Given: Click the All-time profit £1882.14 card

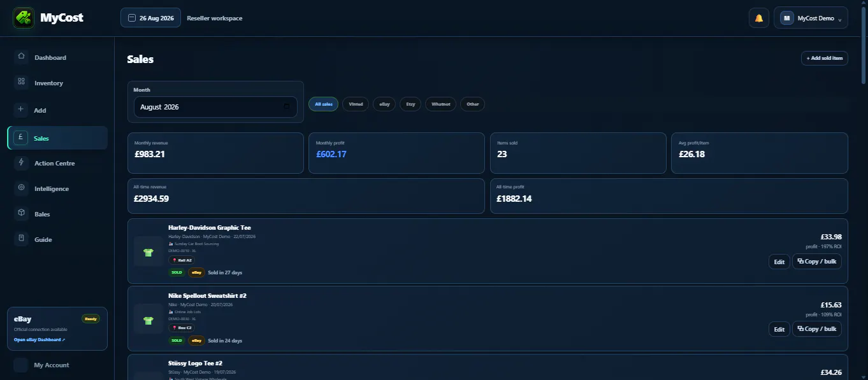Looking at the screenshot, I should coord(669,196).
